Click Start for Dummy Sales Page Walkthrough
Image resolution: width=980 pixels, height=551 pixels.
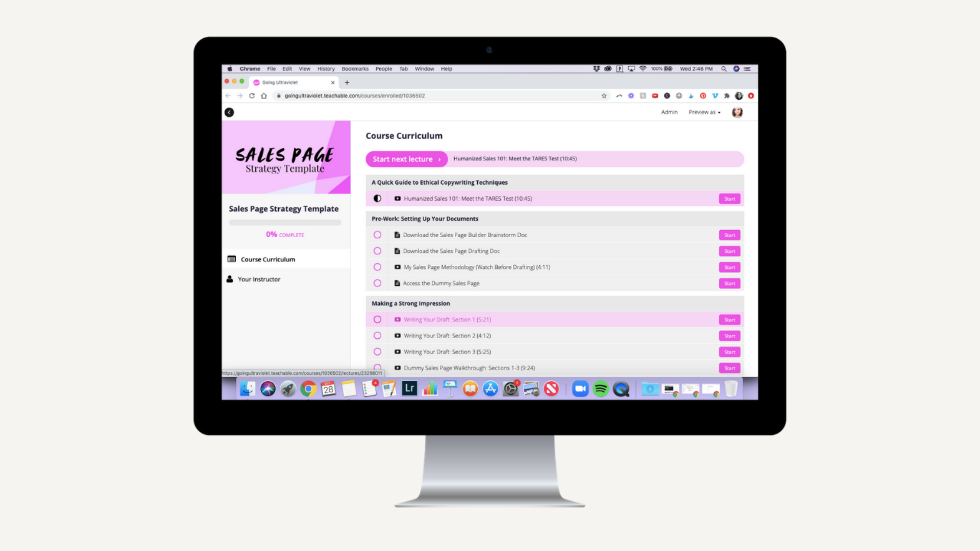tap(729, 367)
